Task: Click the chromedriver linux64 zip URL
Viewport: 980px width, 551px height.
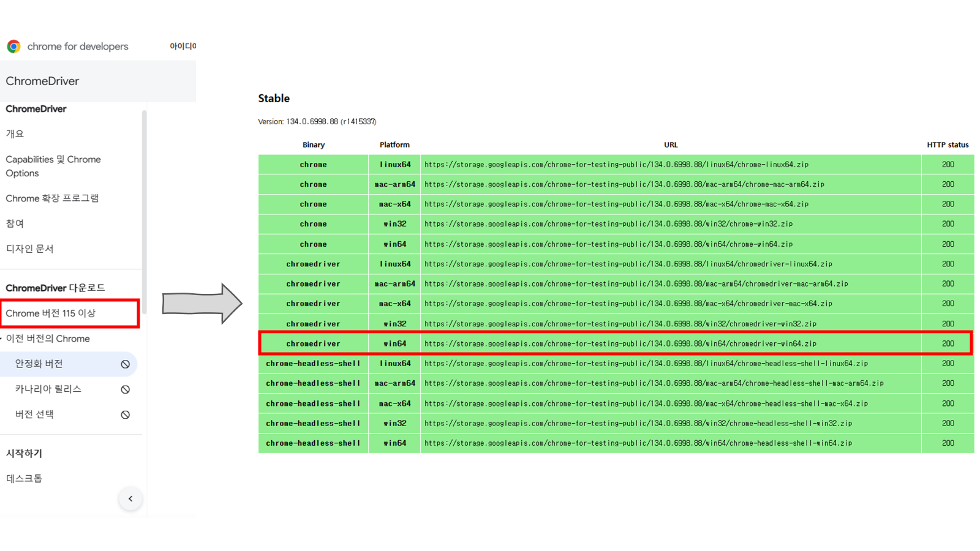Action: tap(628, 264)
